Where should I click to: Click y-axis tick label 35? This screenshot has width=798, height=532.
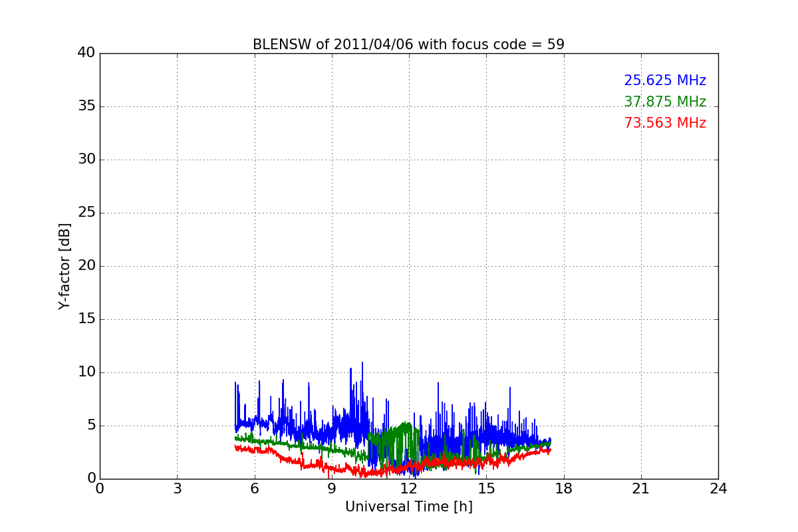[86, 106]
